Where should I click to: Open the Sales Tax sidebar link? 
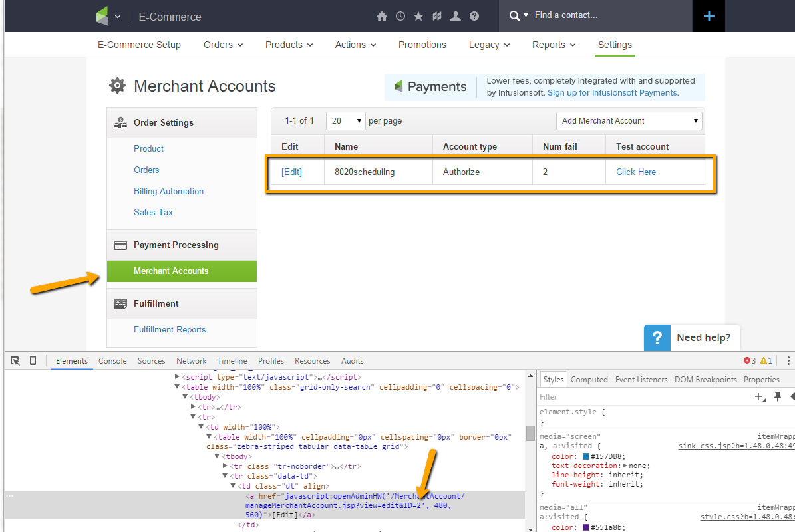point(153,212)
